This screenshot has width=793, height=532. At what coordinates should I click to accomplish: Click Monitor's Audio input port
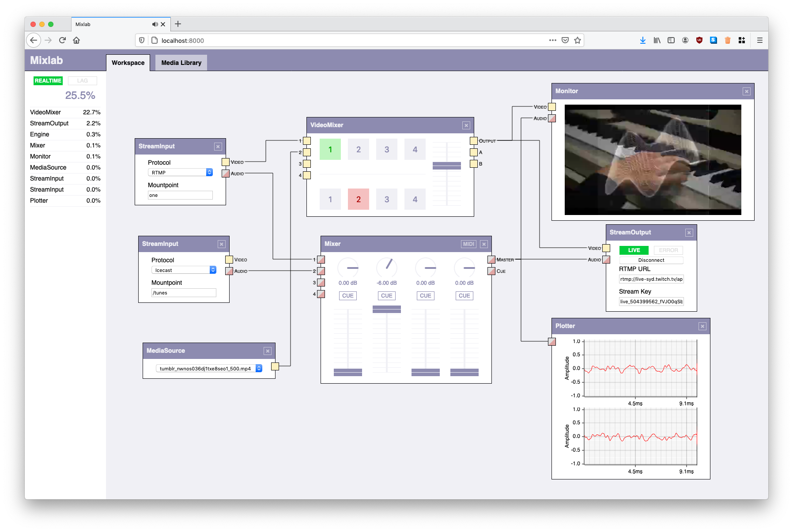pyautogui.click(x=552, y=118)
